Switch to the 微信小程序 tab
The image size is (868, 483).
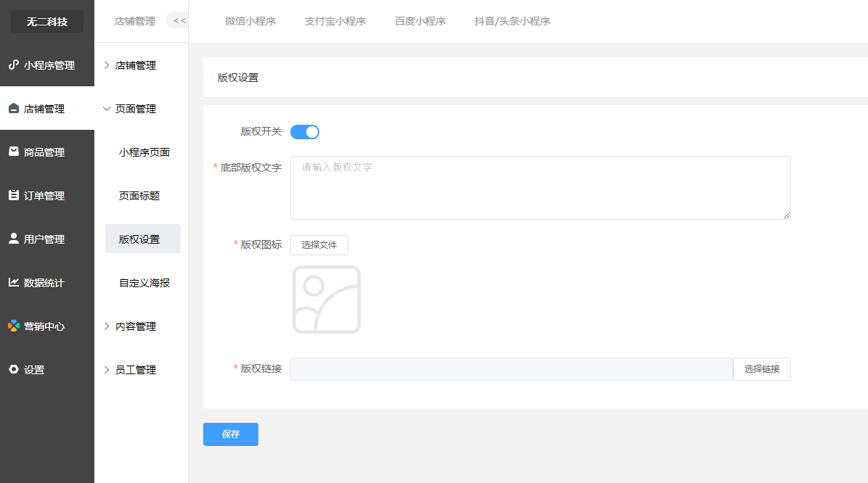(250, 21)
